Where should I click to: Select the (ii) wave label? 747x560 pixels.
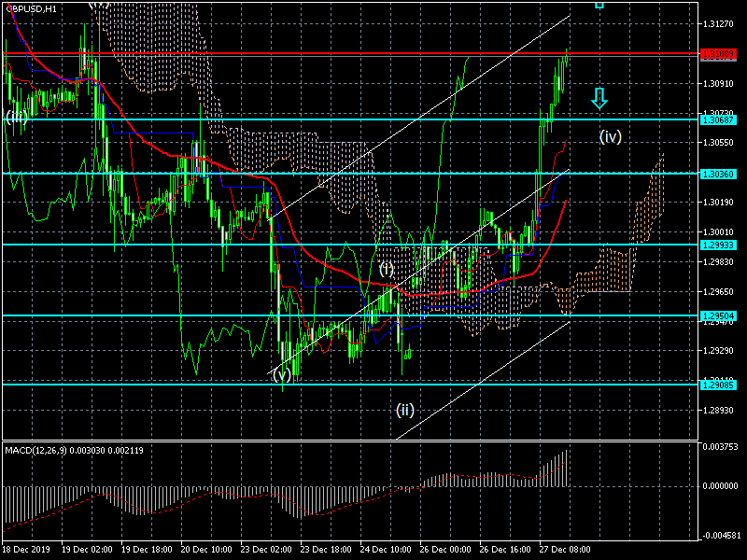click(x=405, y=410)
